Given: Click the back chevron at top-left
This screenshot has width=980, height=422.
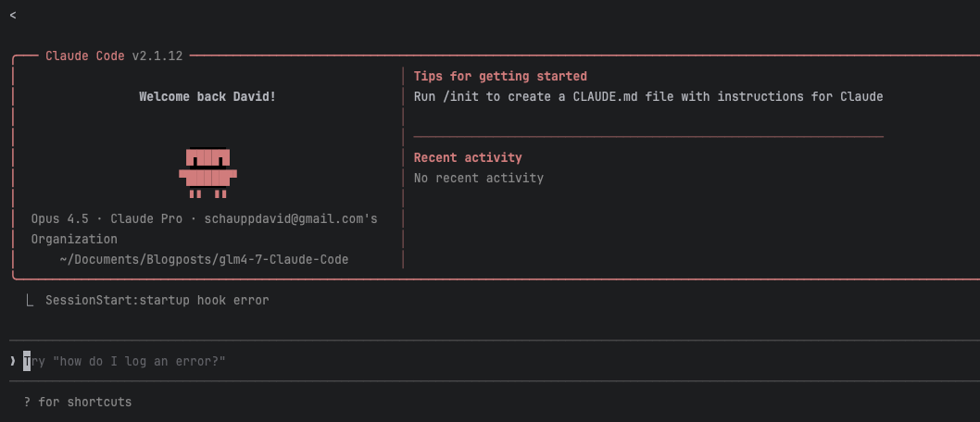Looking at the screenshot, I should (x=12, y=16).
